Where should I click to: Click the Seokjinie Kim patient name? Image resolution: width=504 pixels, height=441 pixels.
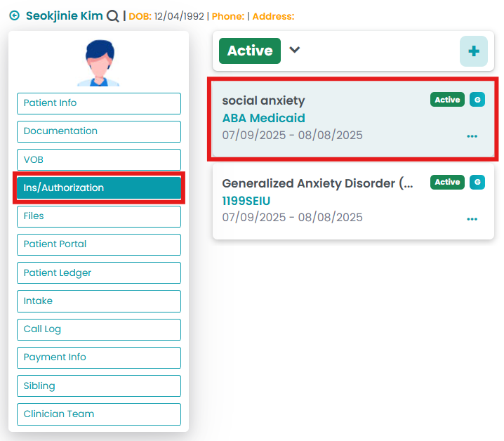tap(65, 15)
